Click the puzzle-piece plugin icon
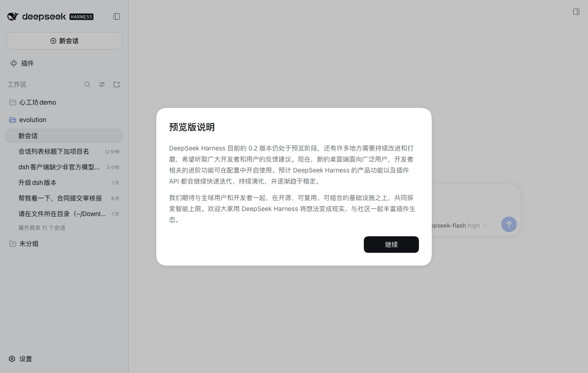The height and width of the screenshot is (373, 588). point(14,63)
